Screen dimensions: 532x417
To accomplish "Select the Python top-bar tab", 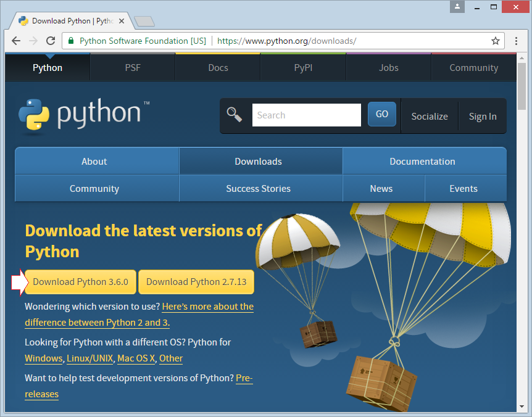I will coord(48,67).
